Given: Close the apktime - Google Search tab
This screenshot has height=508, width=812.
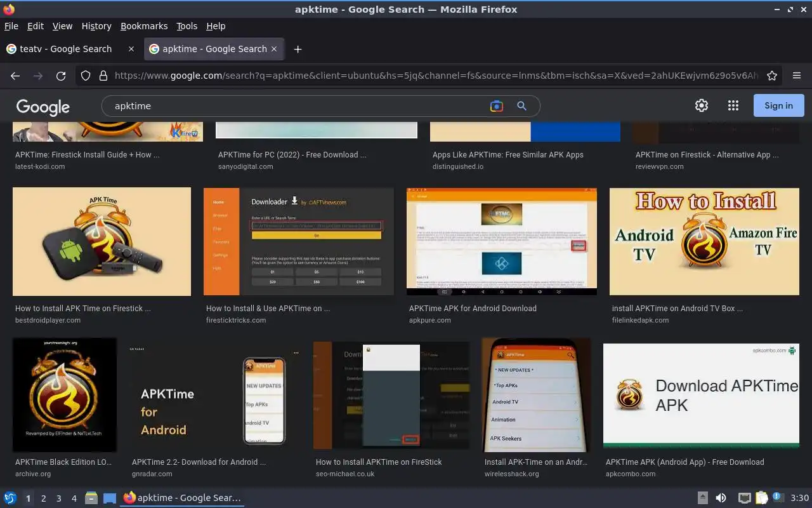Looking at the screenshot, I should tap(274, 49).
